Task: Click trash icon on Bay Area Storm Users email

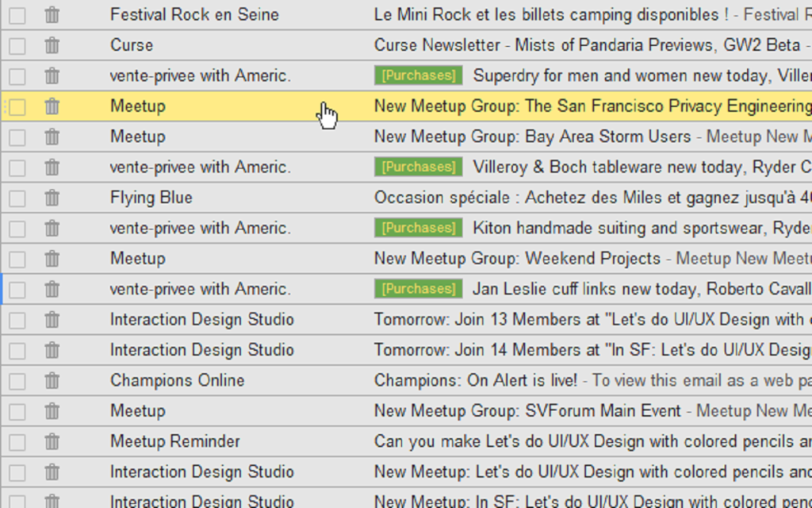Action: coord(52,137)
